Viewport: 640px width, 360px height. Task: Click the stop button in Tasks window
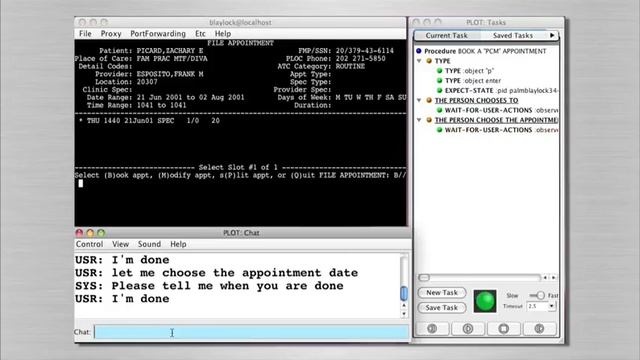(503, 329)
